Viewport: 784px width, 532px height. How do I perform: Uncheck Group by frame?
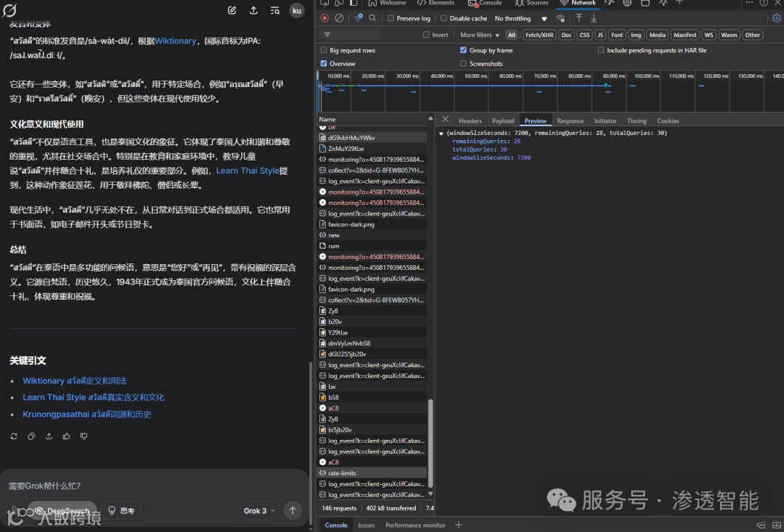[463, 50]
